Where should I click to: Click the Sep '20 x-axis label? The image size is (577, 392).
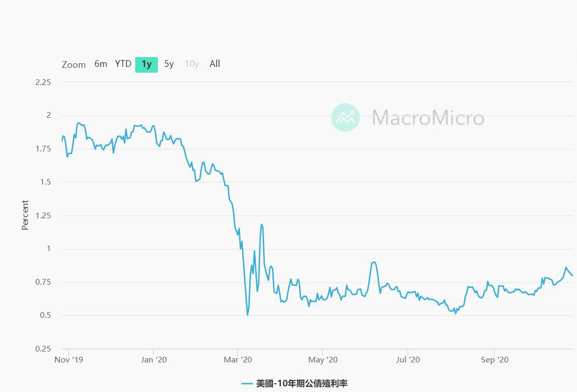494,359
